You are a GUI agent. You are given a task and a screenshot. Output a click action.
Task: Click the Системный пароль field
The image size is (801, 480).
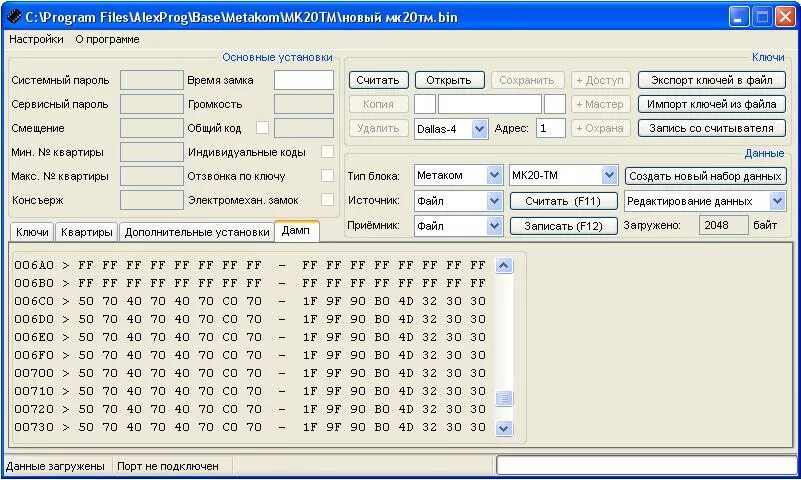tap(152, 80)
